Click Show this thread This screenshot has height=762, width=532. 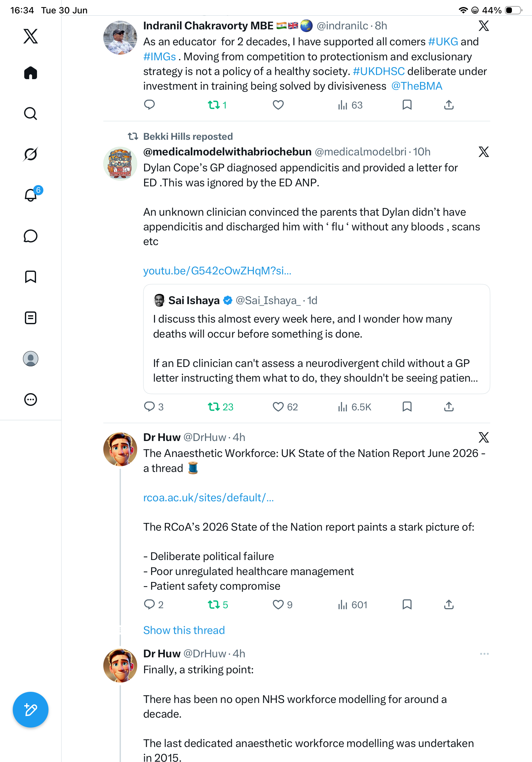coord(184,630)
